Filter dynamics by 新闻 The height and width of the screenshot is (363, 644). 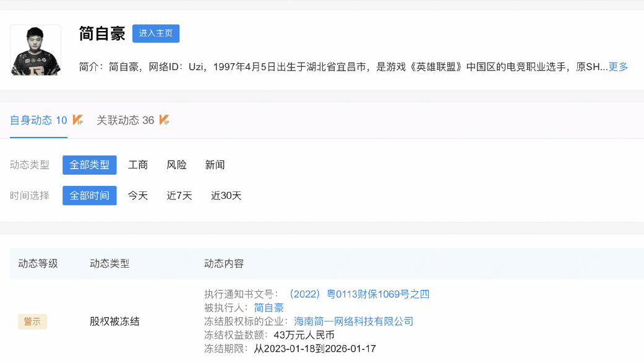tap(215, 165)
